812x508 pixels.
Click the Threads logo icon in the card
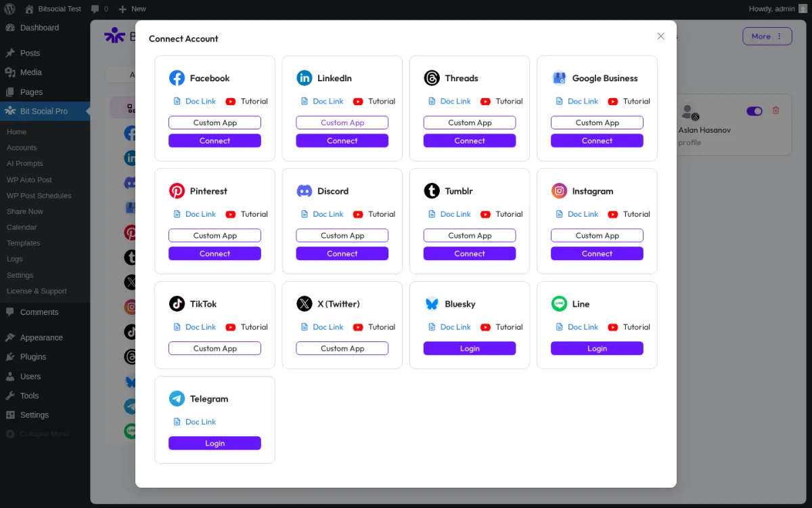click(x=432, y=78)
